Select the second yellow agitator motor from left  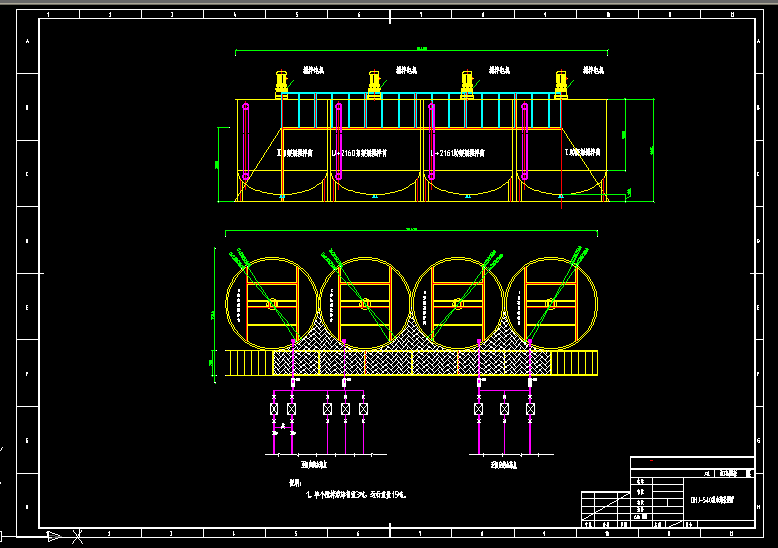(375, 84)
